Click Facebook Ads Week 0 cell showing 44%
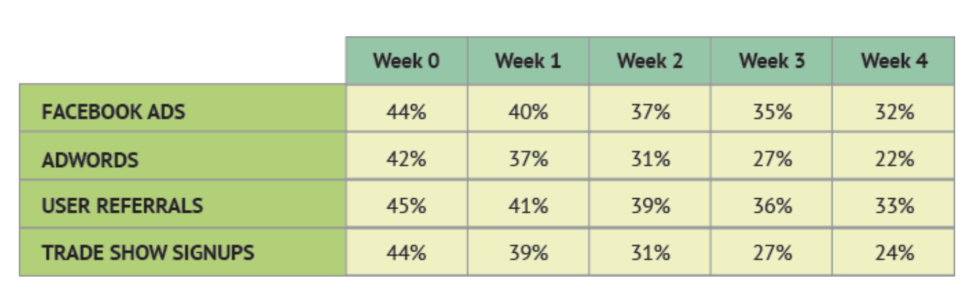Viewport: 980px width, 302px height. click(x=406, y=112)
